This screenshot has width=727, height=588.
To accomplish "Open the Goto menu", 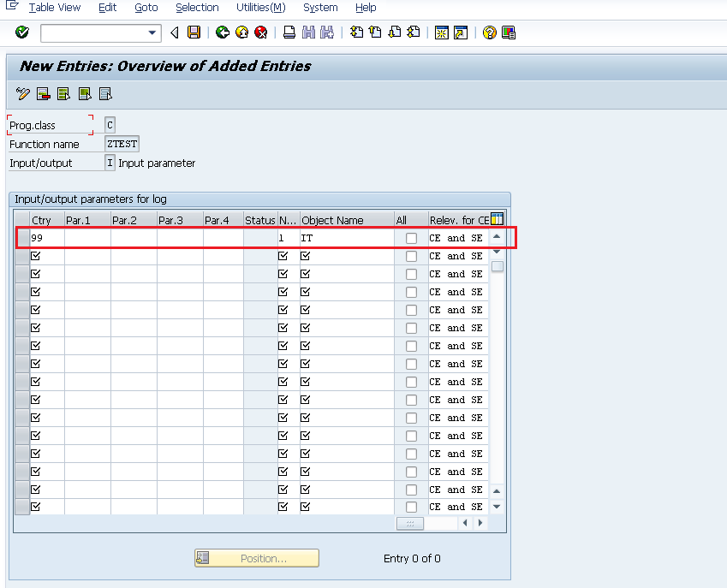I will [x=146, y=8].
